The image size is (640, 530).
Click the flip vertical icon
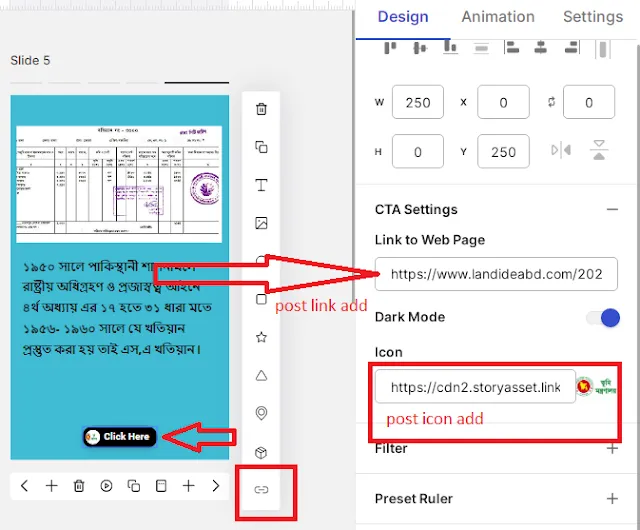[x=599, y=151]
